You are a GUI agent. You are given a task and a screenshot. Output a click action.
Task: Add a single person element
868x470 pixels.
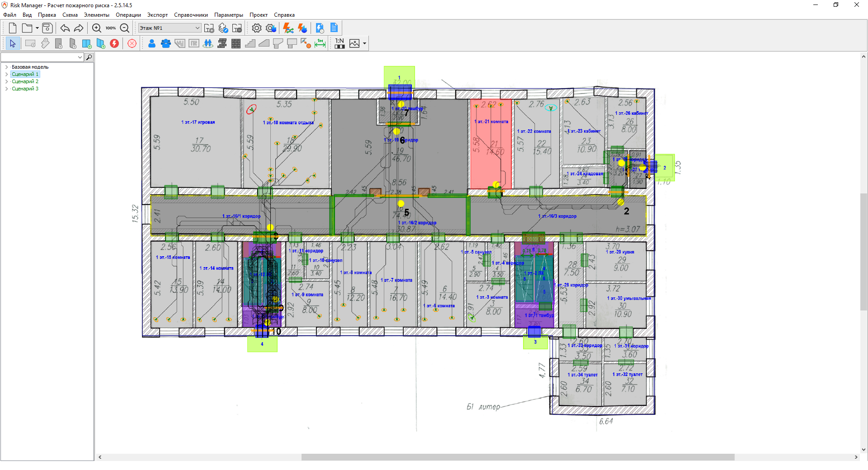pos(152,43)
